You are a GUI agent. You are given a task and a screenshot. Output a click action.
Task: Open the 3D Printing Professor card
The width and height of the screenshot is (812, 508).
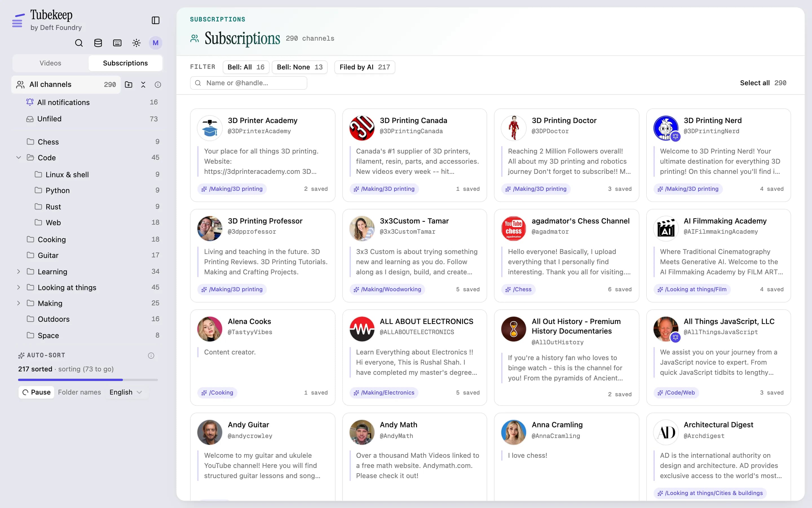[263, 256]
